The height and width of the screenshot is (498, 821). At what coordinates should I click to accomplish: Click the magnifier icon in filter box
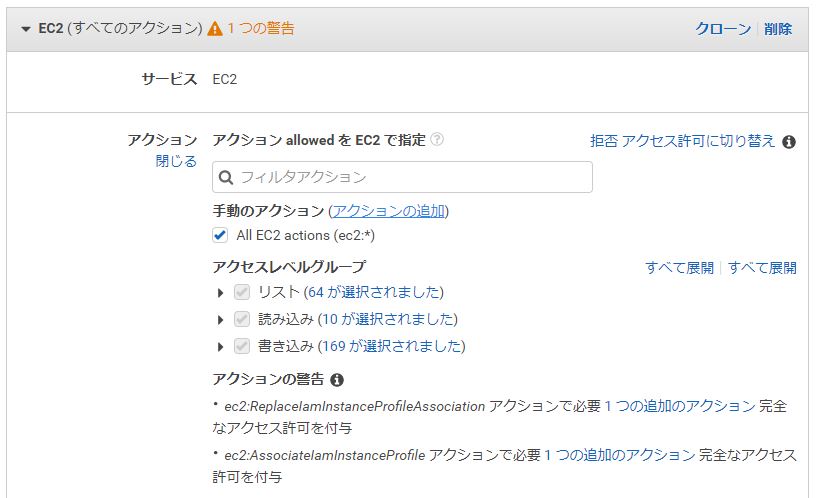(226, 178)
